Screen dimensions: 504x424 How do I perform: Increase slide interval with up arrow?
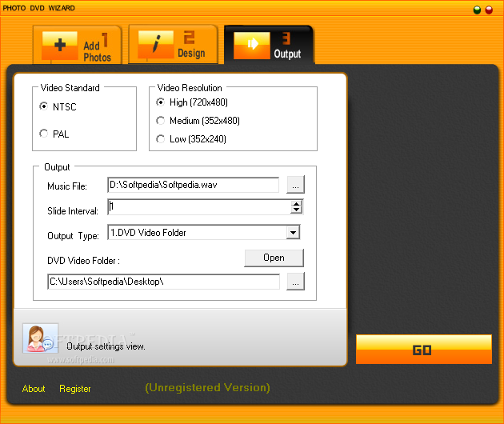click(x=296, y=204)
